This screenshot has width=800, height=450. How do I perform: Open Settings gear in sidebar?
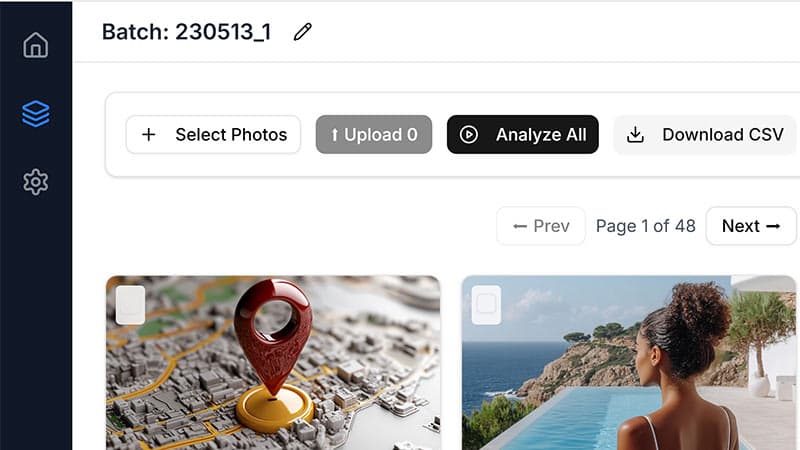(x=36, y=182)
